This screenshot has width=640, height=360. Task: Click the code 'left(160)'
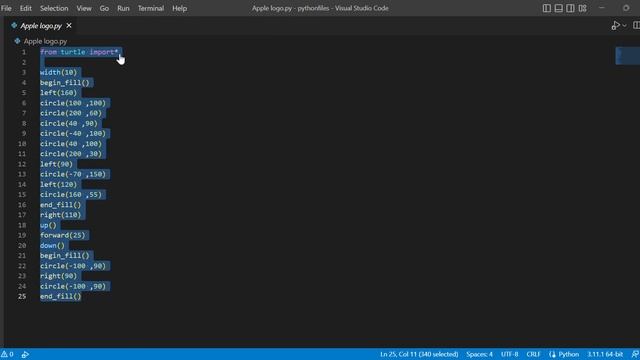58,93
